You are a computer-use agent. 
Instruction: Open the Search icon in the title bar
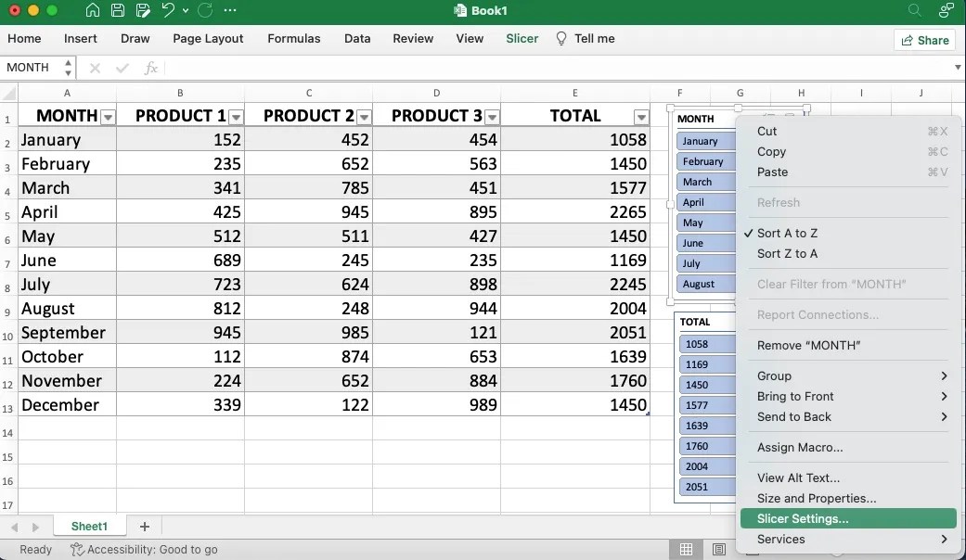click(914, 10)
